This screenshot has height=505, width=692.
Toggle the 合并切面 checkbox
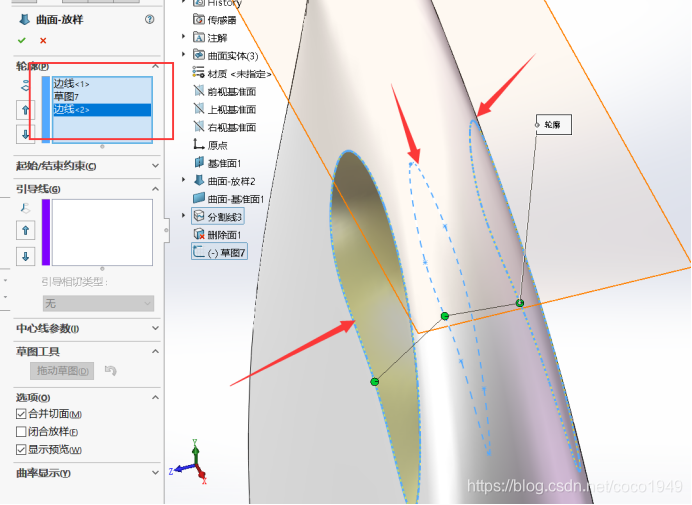21,414
